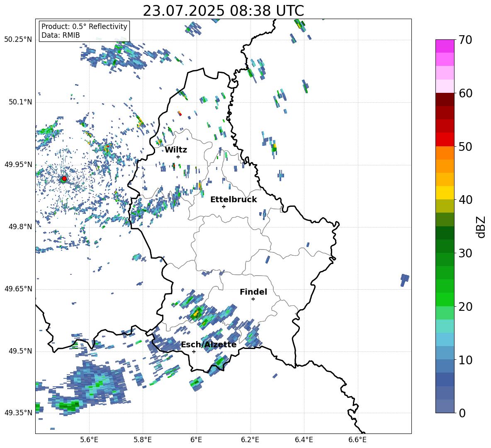This screenshot has height=448, width=491.
Task: Click the 5.6°E longitude label
Action: click(x=89, y=440)
